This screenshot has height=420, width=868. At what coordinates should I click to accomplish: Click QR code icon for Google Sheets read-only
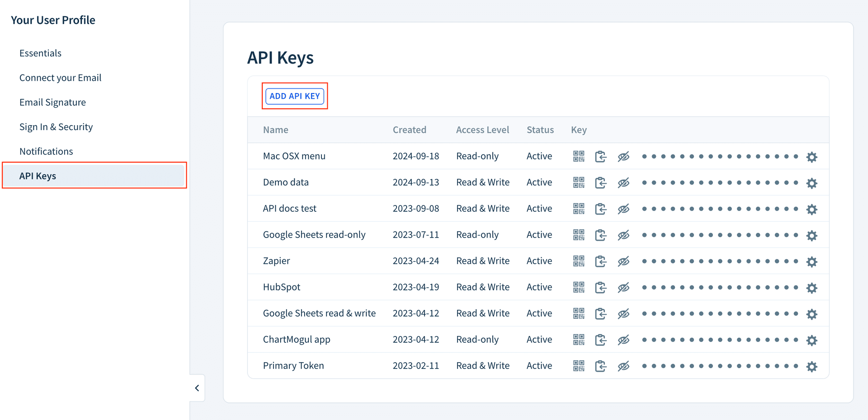(x=578, y=235)
